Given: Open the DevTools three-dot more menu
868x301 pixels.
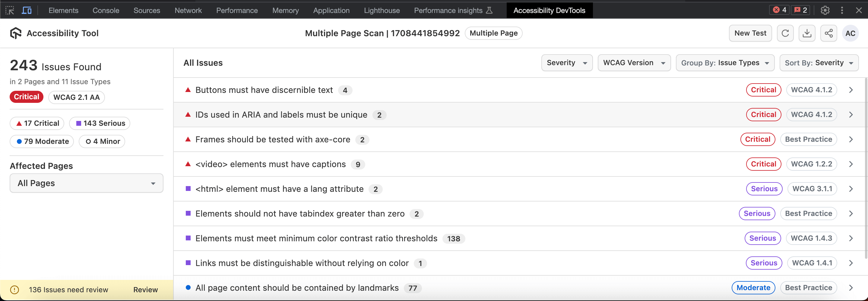Looking at the screenshot, I should click(x=842, y=11).
